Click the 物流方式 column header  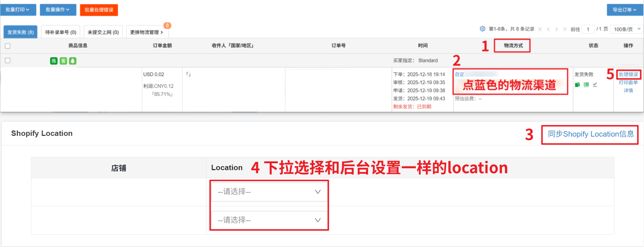tap(513, 46)
